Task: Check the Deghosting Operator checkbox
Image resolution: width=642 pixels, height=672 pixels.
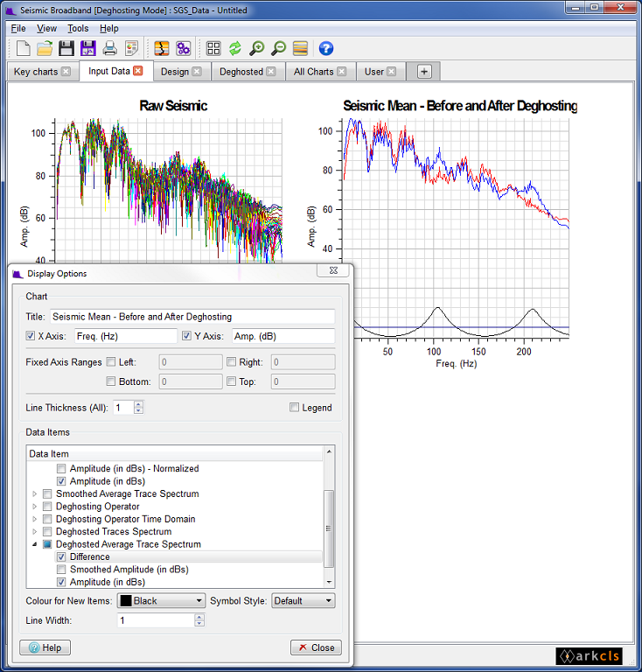Action: 47,507
